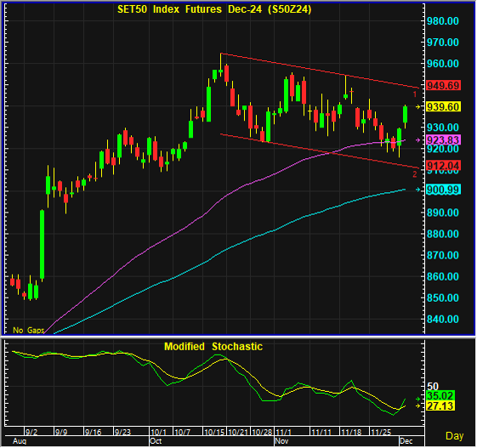Select the 11/18 date on the time axis
This screenshot has width=477, height=448.
351,432
